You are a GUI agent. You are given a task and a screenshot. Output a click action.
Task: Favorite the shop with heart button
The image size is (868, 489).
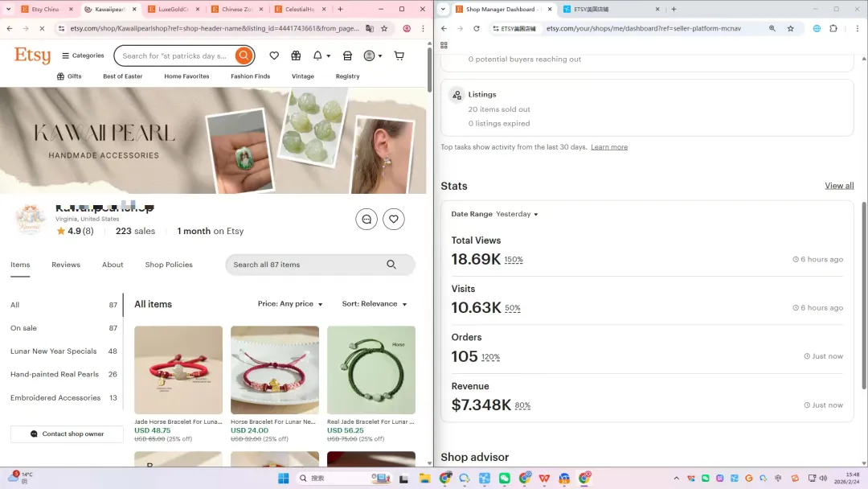[x=394, y=220]
